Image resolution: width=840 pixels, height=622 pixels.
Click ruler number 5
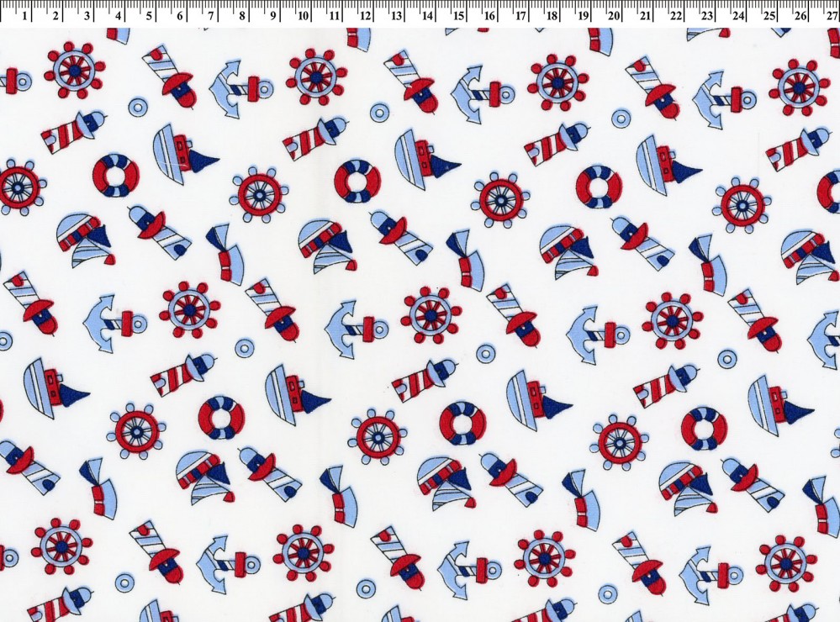coord(149,15)
